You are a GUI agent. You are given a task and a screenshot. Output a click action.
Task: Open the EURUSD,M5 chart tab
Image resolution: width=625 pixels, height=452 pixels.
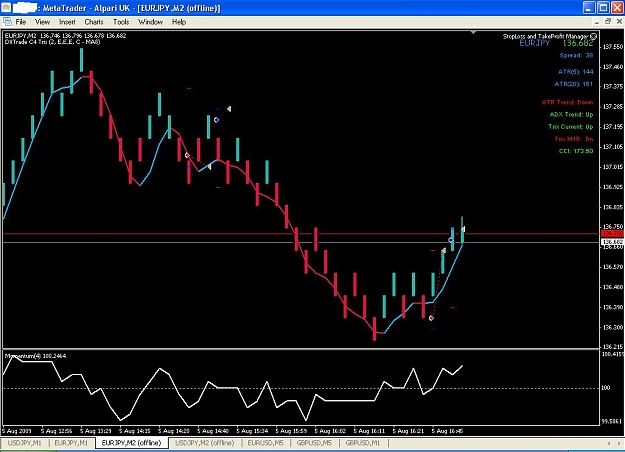(265, 443)
